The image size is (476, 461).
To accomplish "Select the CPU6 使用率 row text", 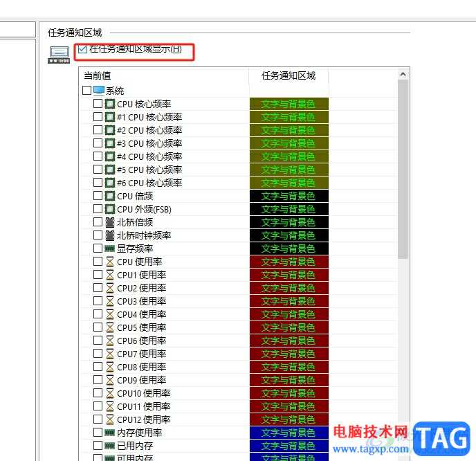I will tap(142, 341).
